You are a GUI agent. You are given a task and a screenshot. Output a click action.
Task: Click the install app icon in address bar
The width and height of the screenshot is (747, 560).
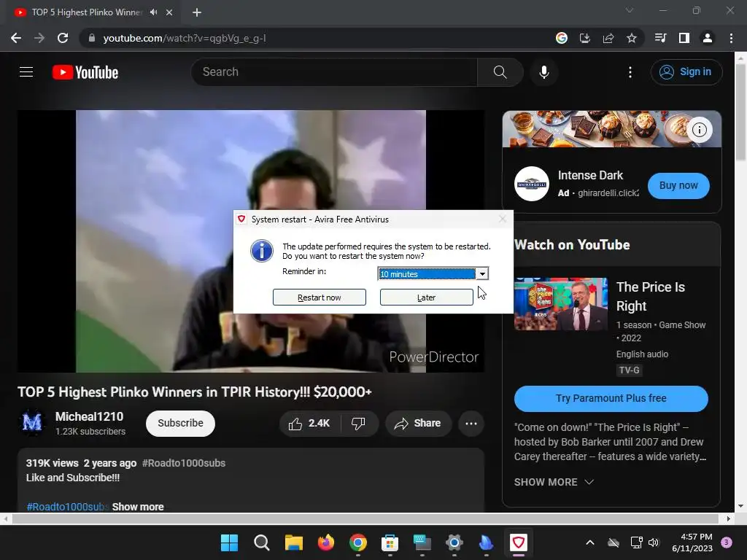[585, 38]
